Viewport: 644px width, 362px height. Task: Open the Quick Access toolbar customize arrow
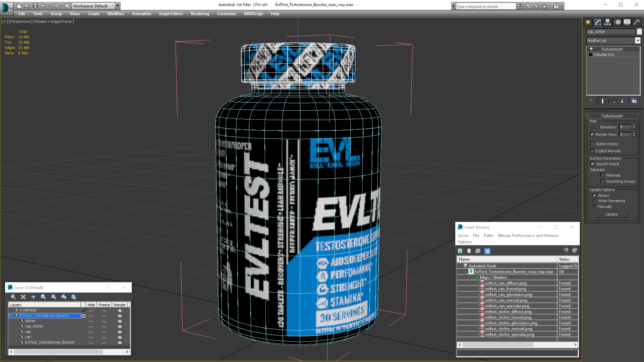click(x=118, y=6)
